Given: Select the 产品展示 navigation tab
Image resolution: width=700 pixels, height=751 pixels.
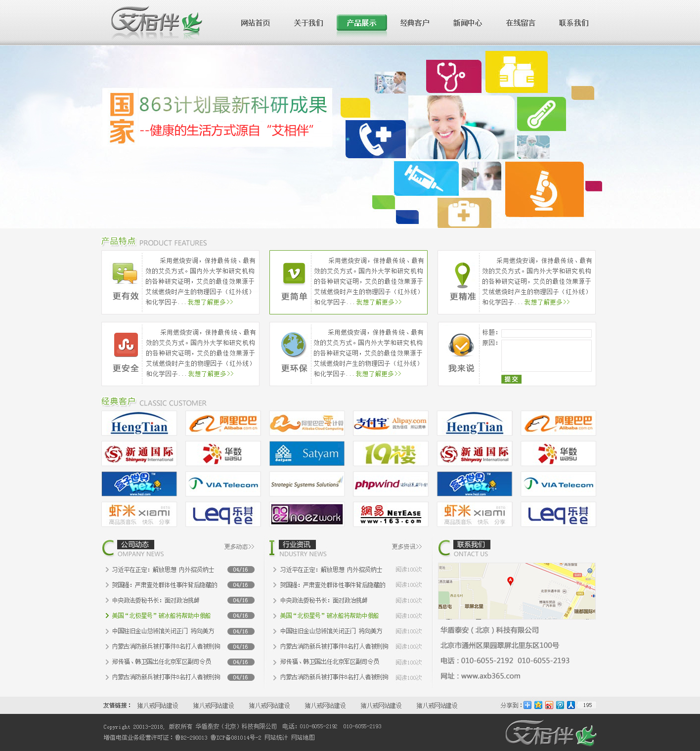Looking at the screenshot, I should (362, 23).
